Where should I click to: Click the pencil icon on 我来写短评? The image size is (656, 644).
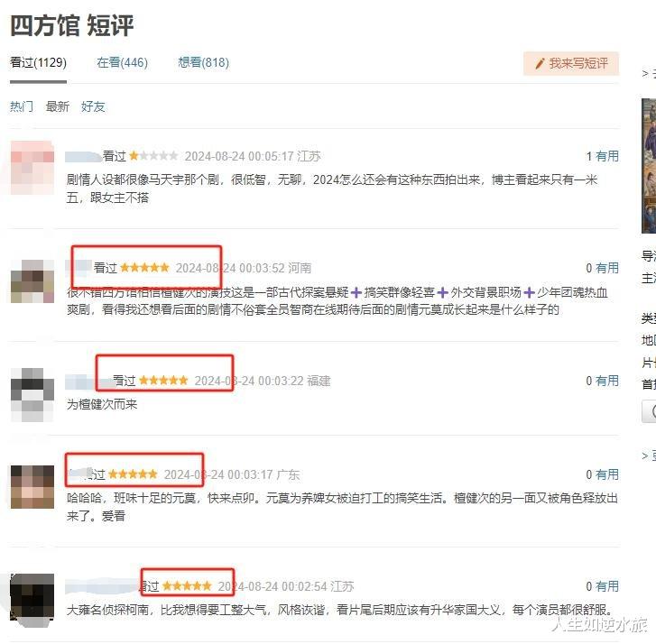(541, 63)
